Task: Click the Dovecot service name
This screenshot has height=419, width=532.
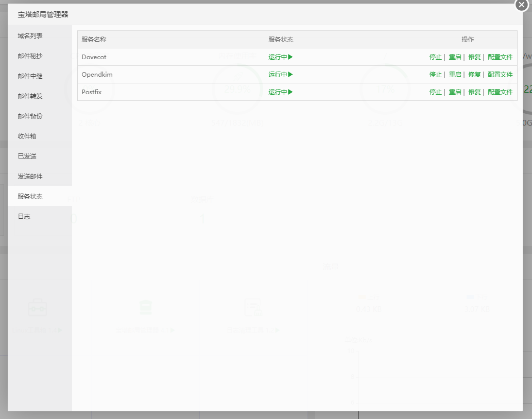Action: click(x=94, y=57)
